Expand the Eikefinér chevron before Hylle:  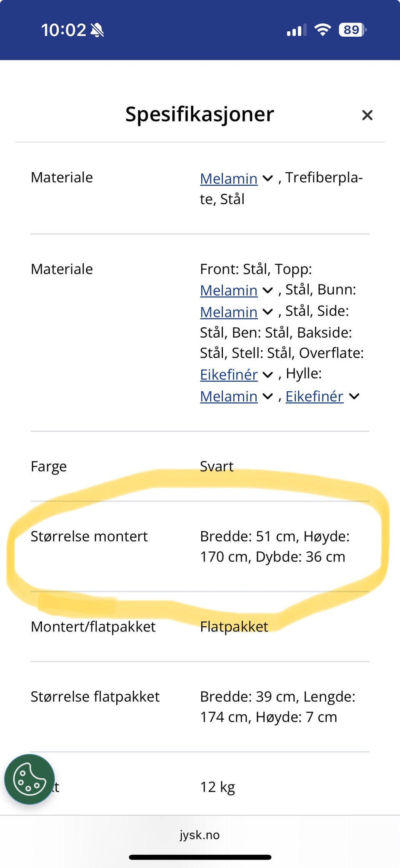coord(267,375)
